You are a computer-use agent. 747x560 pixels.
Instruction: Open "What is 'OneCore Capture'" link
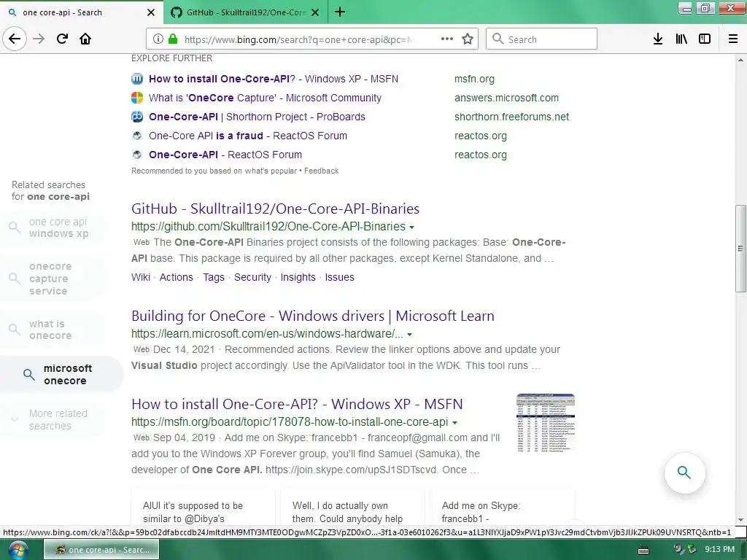point(265,98)
